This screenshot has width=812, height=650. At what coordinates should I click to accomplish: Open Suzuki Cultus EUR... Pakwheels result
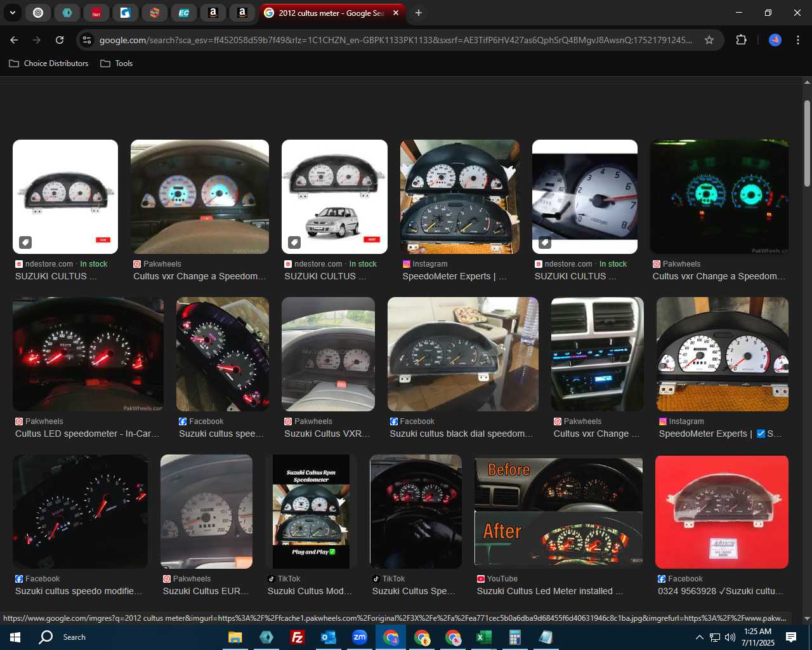click(206, 591)
